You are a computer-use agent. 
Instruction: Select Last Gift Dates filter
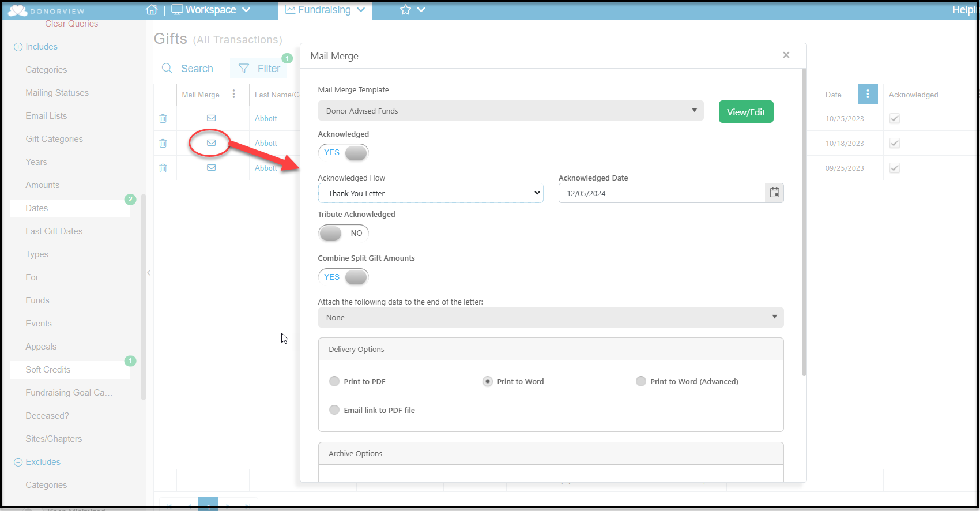pyautogui.click(x=54, y=231)
